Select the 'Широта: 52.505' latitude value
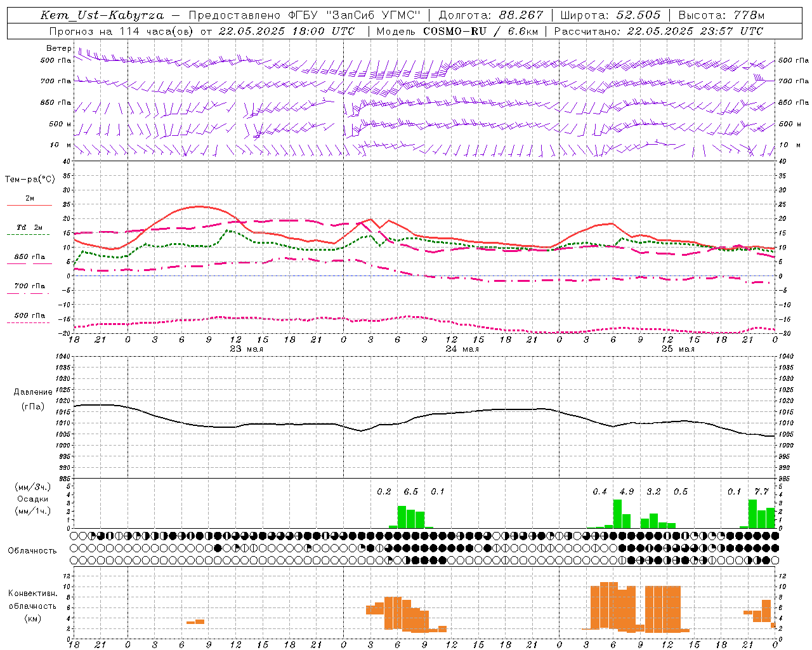The width and height of the screenshot is (812, 650). (x=610, y=15)
